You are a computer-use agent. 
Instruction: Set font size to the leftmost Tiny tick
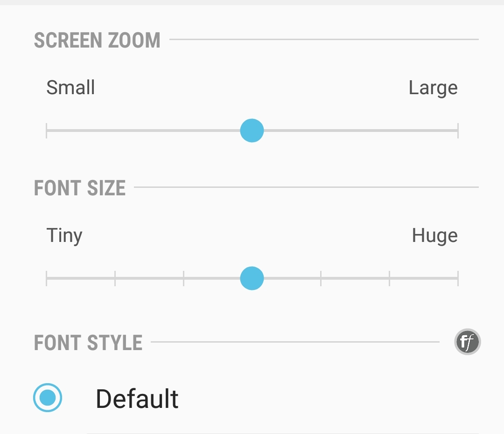click(x=47, y=278)
